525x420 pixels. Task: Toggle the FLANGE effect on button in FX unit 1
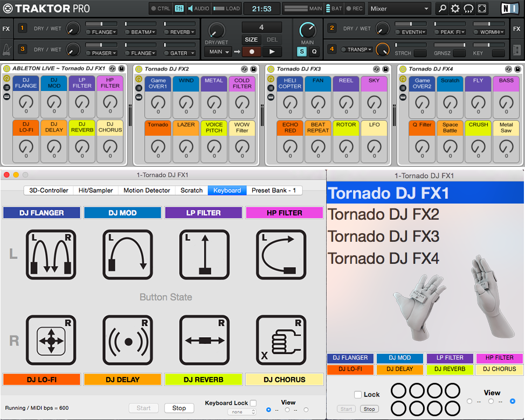pyautogui.click(x=88, y=32)
